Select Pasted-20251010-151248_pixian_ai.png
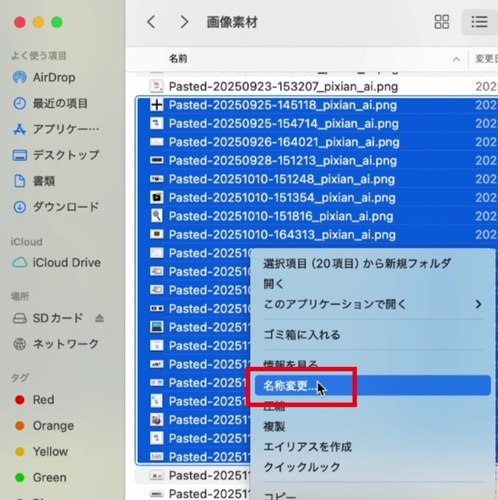498x500 pixels. [282, 179]
